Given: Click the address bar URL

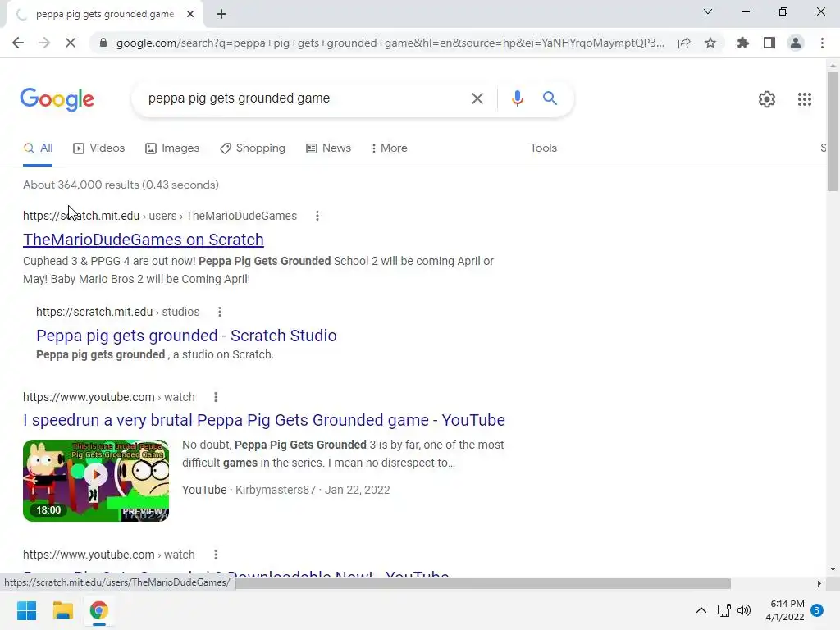Looking at the screenshot, I should click(x=390, y=43).
